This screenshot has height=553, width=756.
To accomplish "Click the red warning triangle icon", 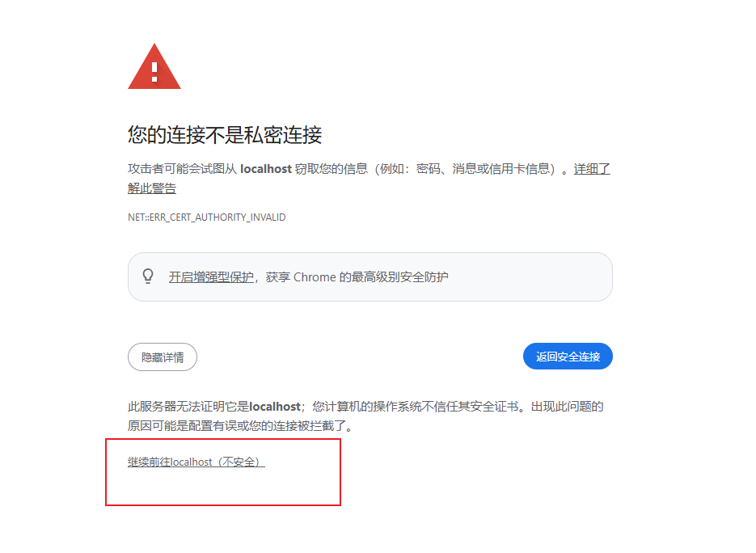I will pos(154,66).
